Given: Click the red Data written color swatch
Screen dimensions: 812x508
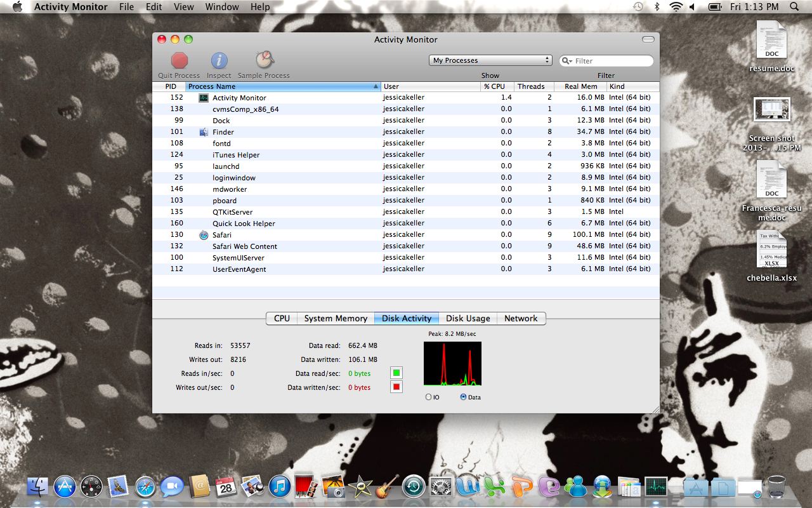Looking at the screenshot, I should (396, 387).
